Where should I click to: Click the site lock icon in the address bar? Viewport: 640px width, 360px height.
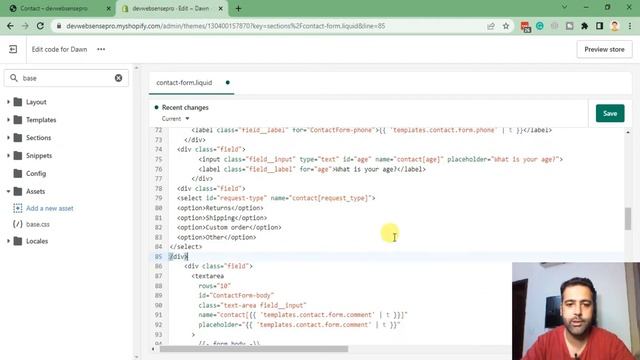(x=59, y=26)
